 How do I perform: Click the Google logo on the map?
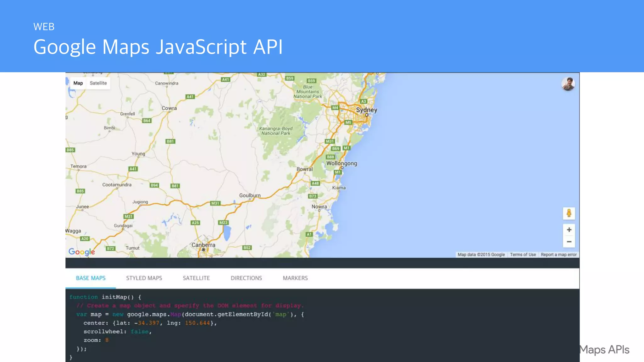click(x=82, y=252)
